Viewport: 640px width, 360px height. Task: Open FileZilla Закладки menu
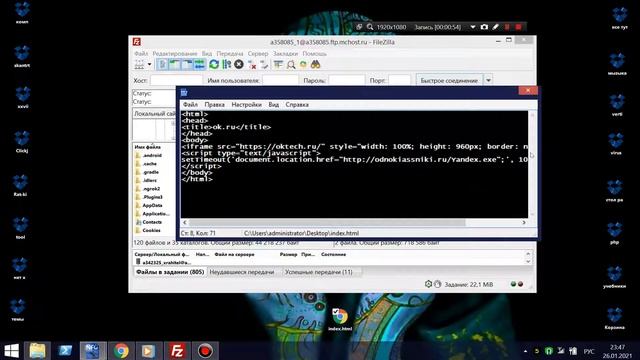[285, 53]
